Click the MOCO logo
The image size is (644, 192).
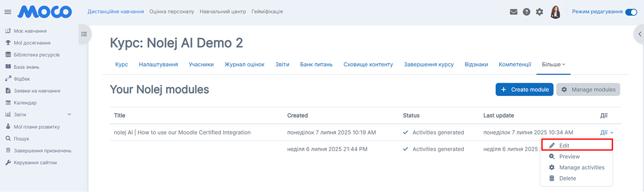(x=45, y=12)
